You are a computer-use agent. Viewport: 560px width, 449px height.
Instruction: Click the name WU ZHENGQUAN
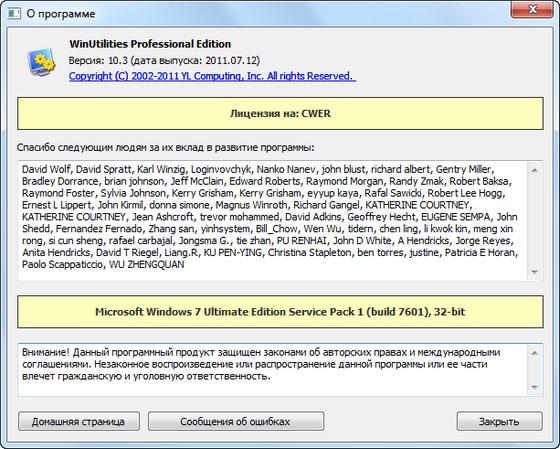[x=147, y=265]
